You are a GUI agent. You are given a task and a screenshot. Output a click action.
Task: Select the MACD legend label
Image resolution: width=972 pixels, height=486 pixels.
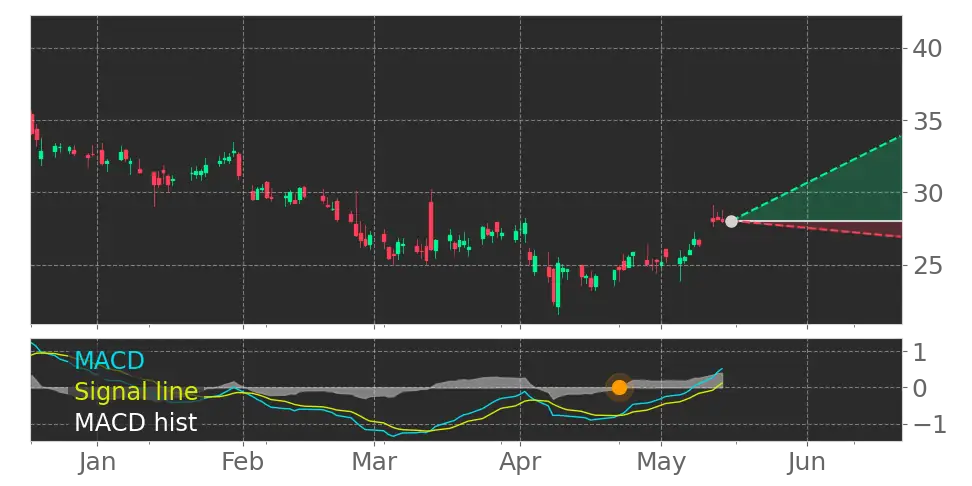click(x=110, y=360)
